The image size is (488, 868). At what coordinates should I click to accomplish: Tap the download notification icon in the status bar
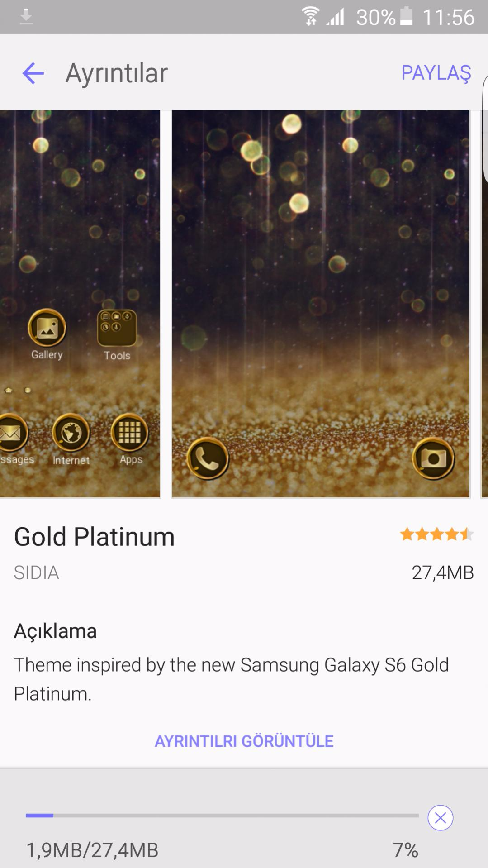click(26, 17)
